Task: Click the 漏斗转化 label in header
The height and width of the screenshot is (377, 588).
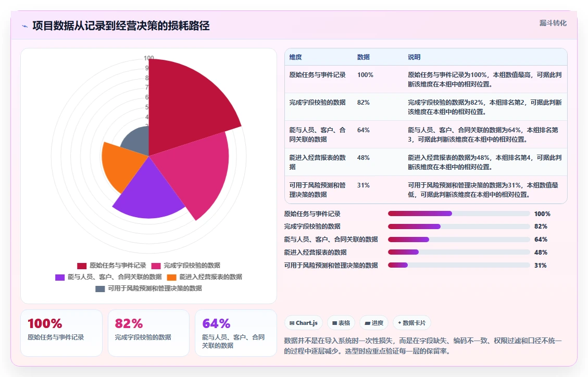Action: coord(553,23)
